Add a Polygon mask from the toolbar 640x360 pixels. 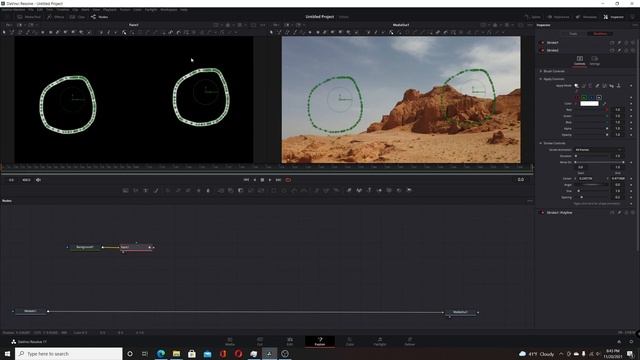[294, 190]
